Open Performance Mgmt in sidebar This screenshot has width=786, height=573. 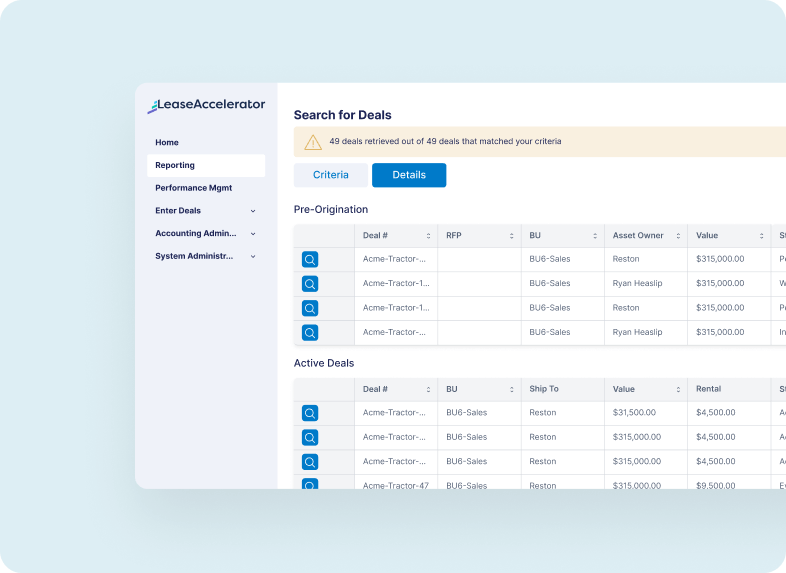pos(194,188)
